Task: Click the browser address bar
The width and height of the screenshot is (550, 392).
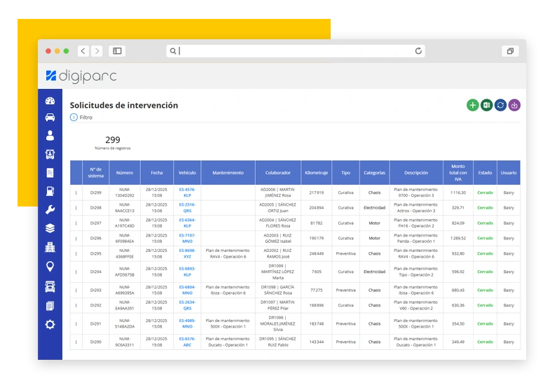Action: (x=294, y=51)
